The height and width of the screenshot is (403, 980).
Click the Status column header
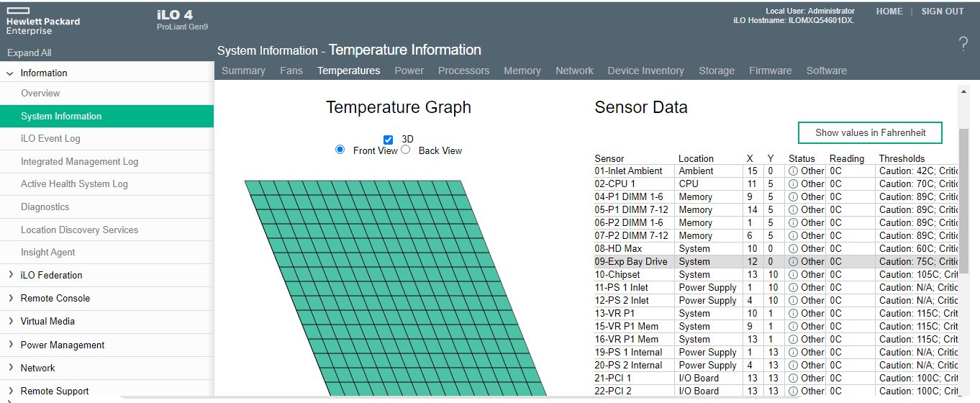point(802,158)
